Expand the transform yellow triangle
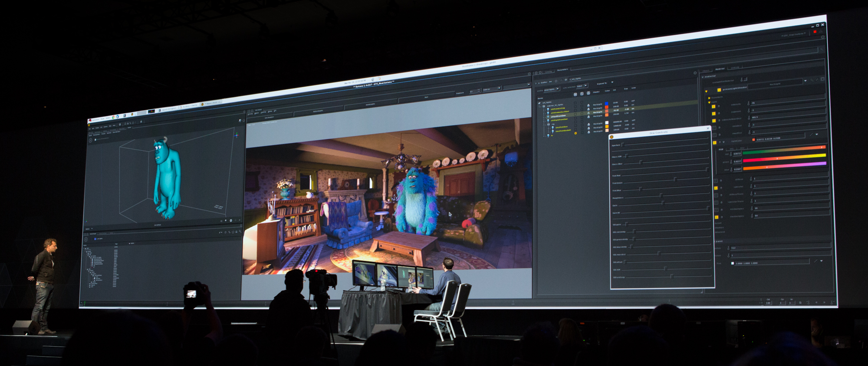The image size is (868, 366). tap(709, 98)
